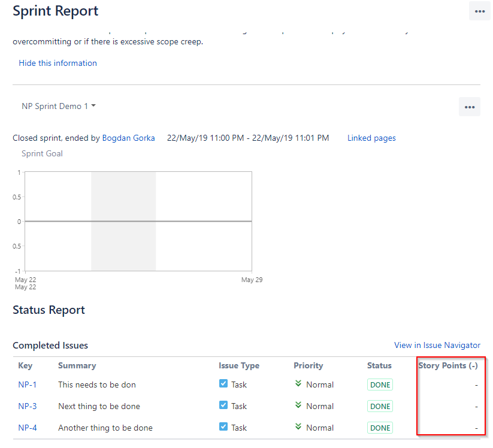
Task: Click the Normal priority icon in NP-4 row
Action: tap(298, 426)
